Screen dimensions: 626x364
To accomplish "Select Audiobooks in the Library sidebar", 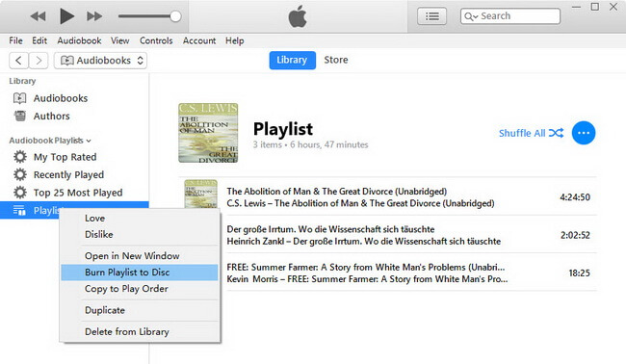I will 61,98.
